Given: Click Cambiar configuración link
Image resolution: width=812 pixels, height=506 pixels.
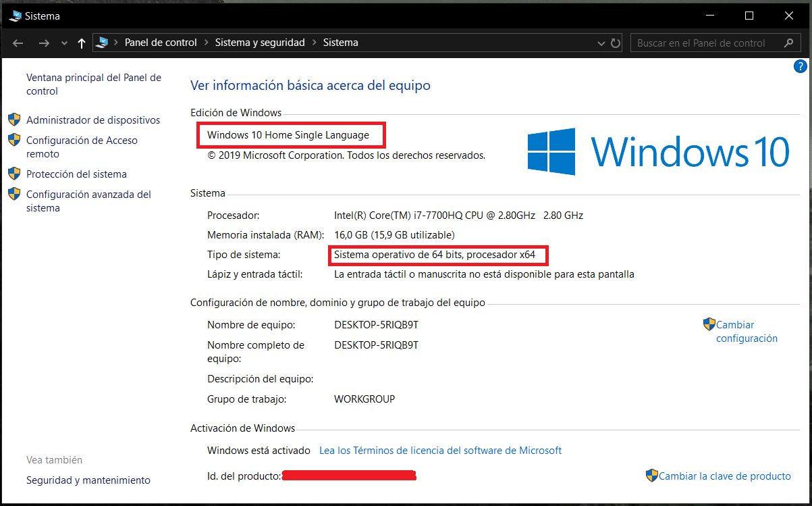Looking at the screenshot, I should (747, 332).
